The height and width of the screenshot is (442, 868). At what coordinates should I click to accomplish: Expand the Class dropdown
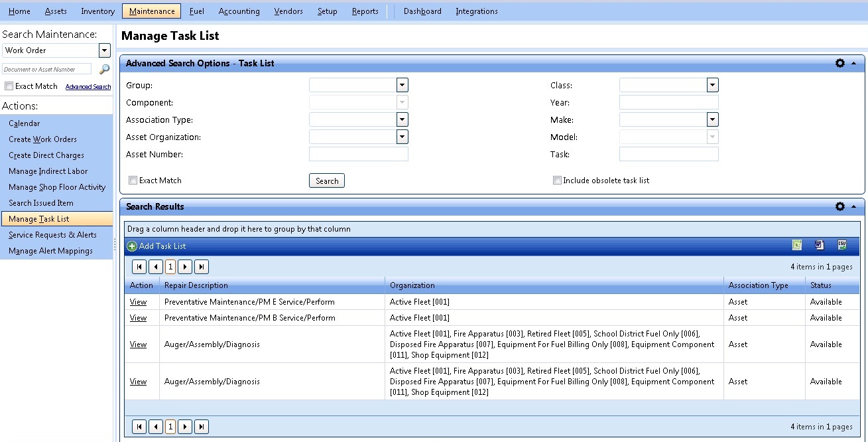click(713, 85)
